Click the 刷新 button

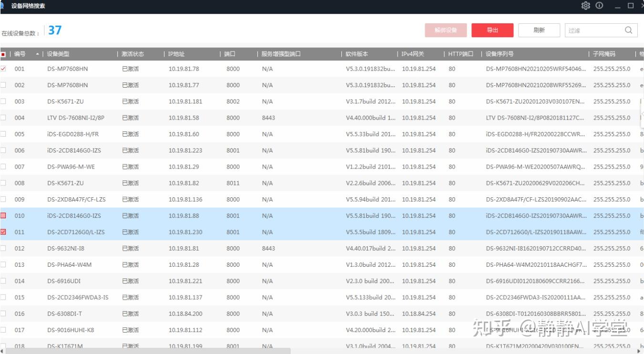pos(539,30)
